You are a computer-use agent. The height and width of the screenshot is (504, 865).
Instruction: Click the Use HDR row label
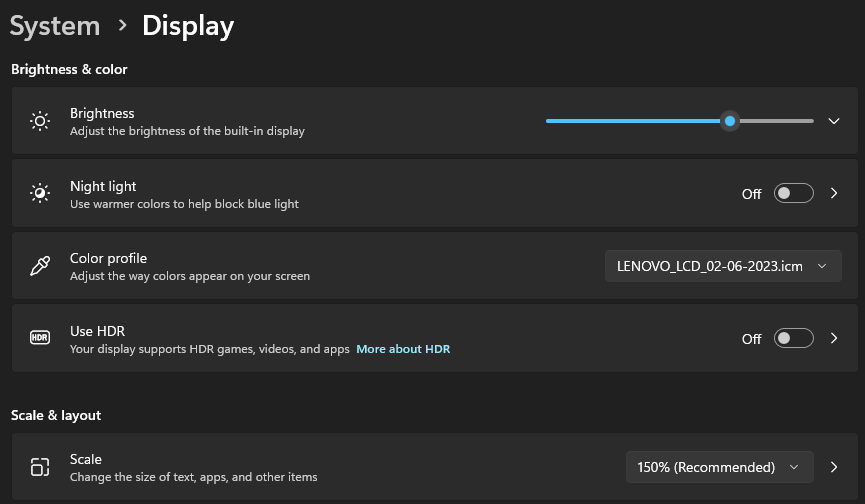[x=97, y=331]
